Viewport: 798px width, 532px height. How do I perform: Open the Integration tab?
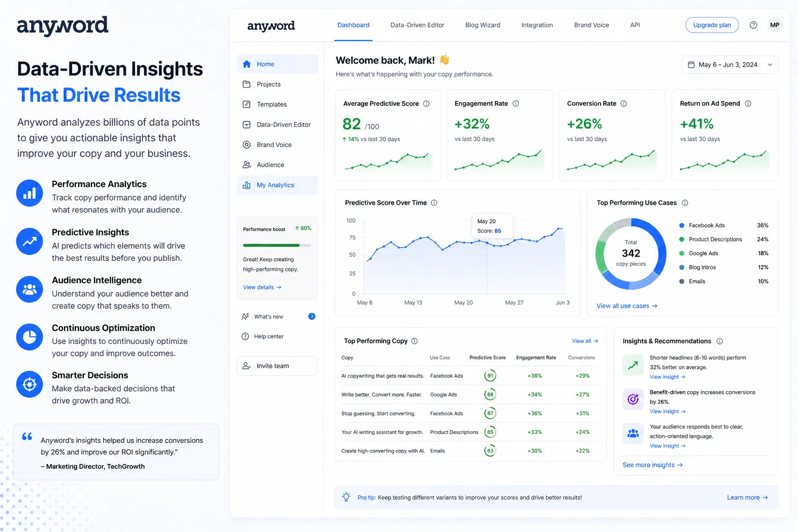coord(537,25)
